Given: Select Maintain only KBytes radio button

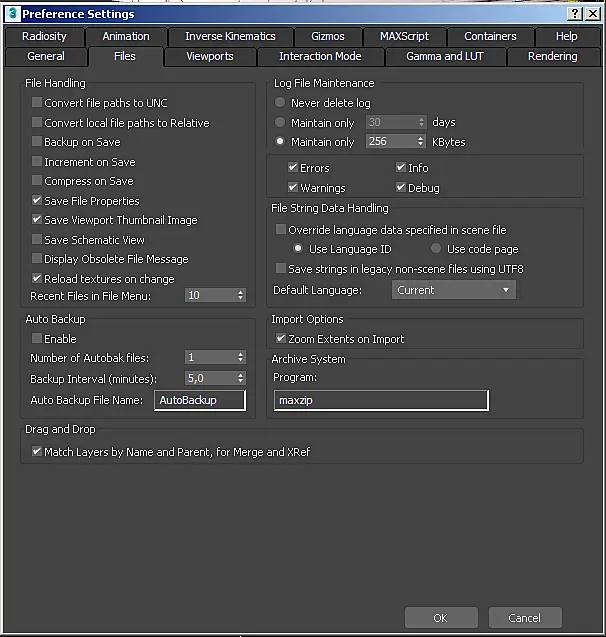Looking at the screenshot, I should coord(280,141).
